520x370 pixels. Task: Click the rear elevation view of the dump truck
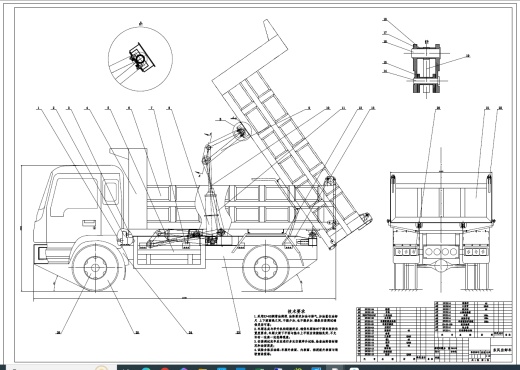pos(441,230)
